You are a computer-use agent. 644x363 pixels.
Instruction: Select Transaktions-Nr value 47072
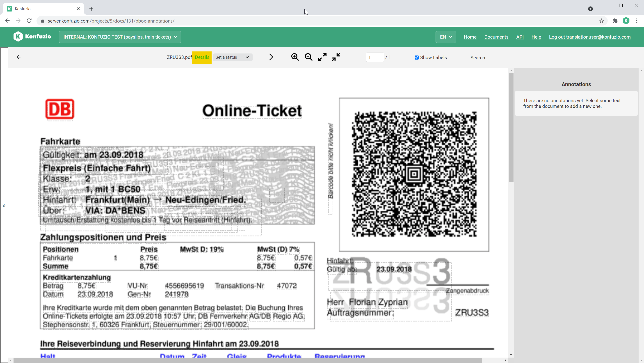[287, 286]
